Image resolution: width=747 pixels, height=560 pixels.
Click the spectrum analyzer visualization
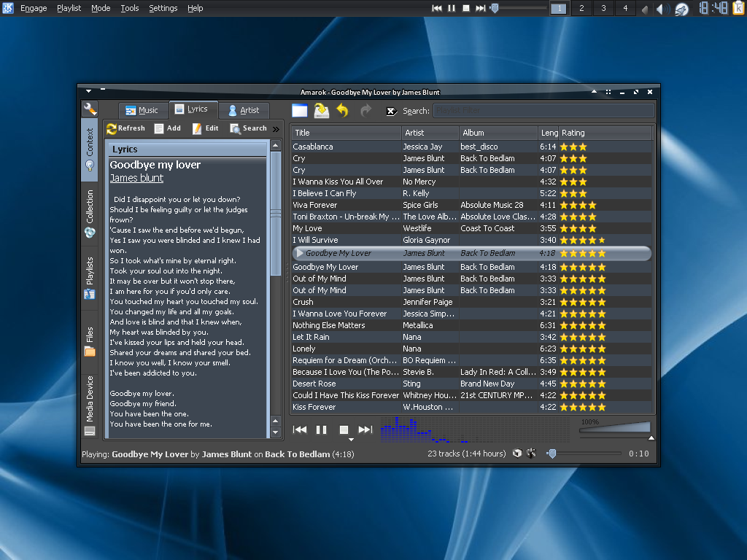tap(475, 429)
